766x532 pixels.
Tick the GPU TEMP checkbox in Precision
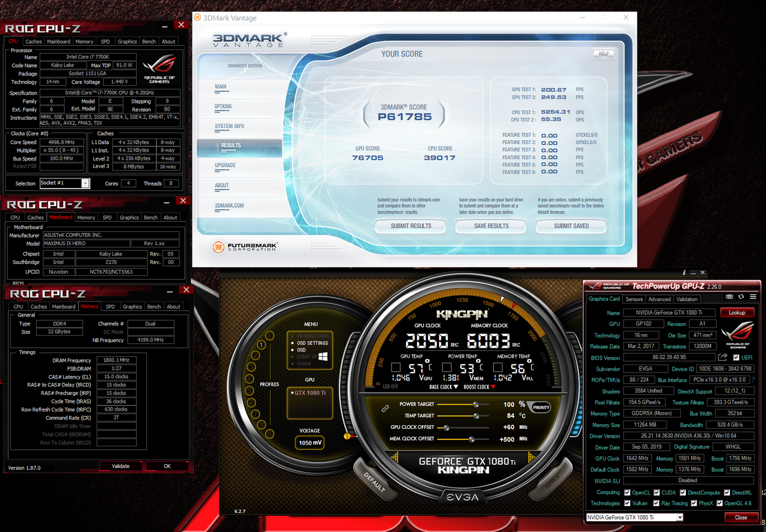click(x=396, y=367)
